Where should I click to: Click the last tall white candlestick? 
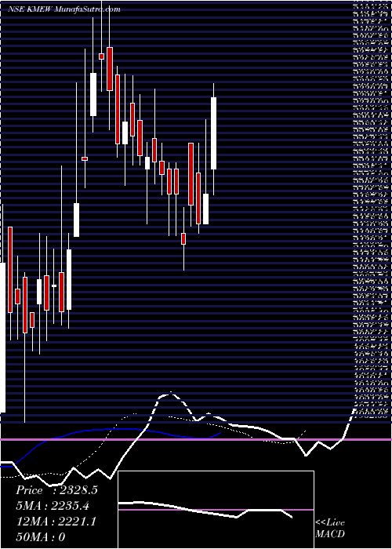[213, 133]
